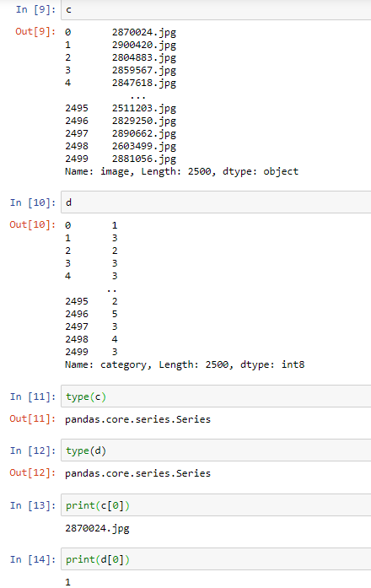Click index 2495 in the Out[9] series
Screen dimensions: 371x588
pyautogui.click(x=77, y=108)
